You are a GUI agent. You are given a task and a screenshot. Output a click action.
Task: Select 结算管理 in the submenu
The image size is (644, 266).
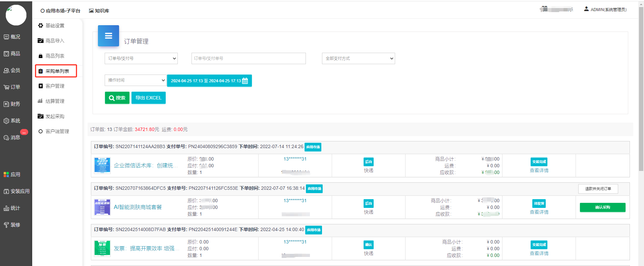coord(55,101)
